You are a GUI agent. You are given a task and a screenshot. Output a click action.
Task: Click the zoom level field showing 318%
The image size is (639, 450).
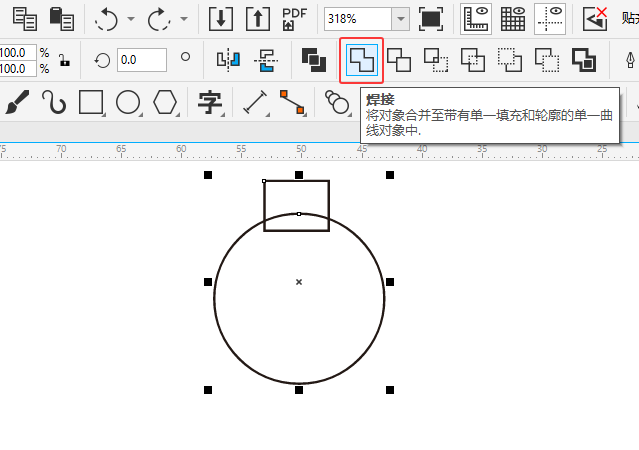coord(358,19)
